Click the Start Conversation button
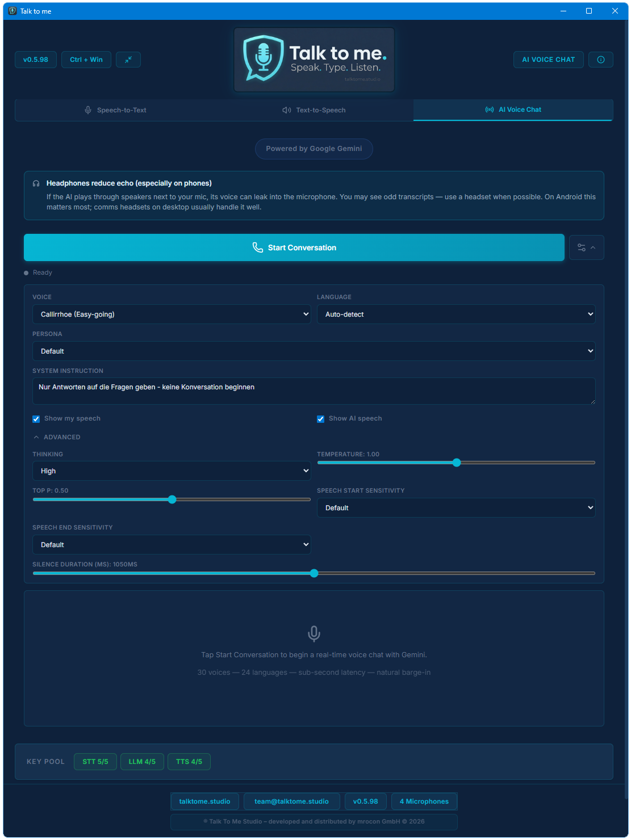The width and height of the screenshot is (631, 840). coord(294,247)
